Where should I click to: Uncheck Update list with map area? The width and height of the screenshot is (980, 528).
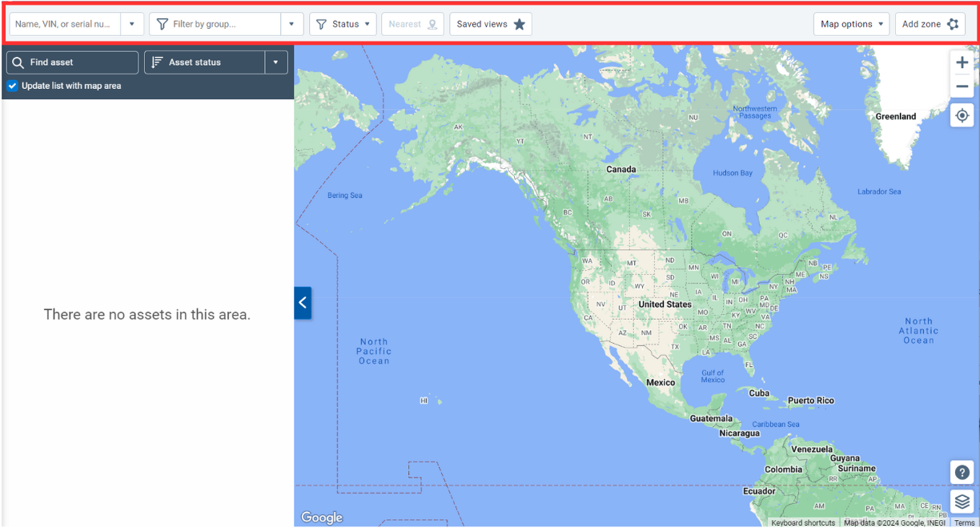[x=12, y=85]
